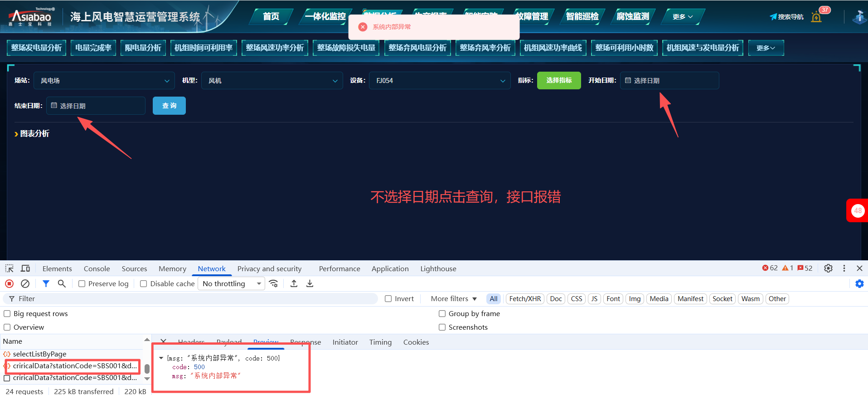Expand the 设备 FJ054 dropdown
This screenshot has height=395, width=868.
pos(439,81)
